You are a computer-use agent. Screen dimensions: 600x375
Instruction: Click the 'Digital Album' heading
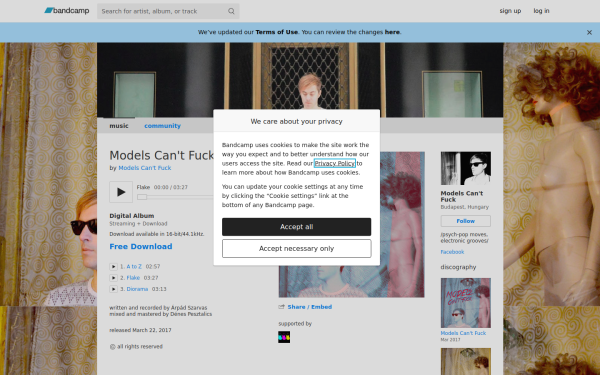(x=132, y=216)
